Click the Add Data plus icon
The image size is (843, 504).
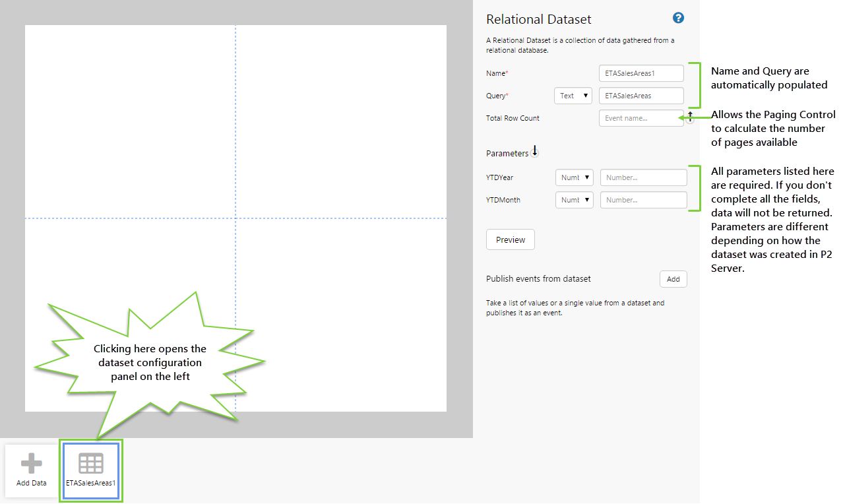pos(31,464)
